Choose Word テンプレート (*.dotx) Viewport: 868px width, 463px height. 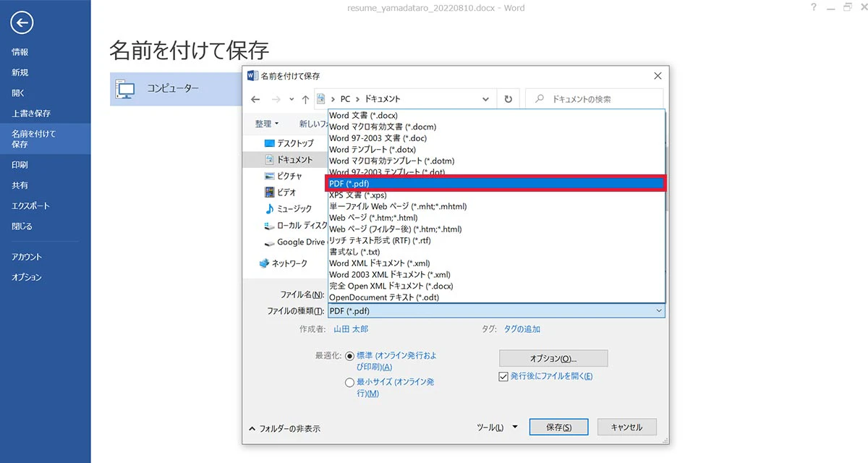click(496, 150)
